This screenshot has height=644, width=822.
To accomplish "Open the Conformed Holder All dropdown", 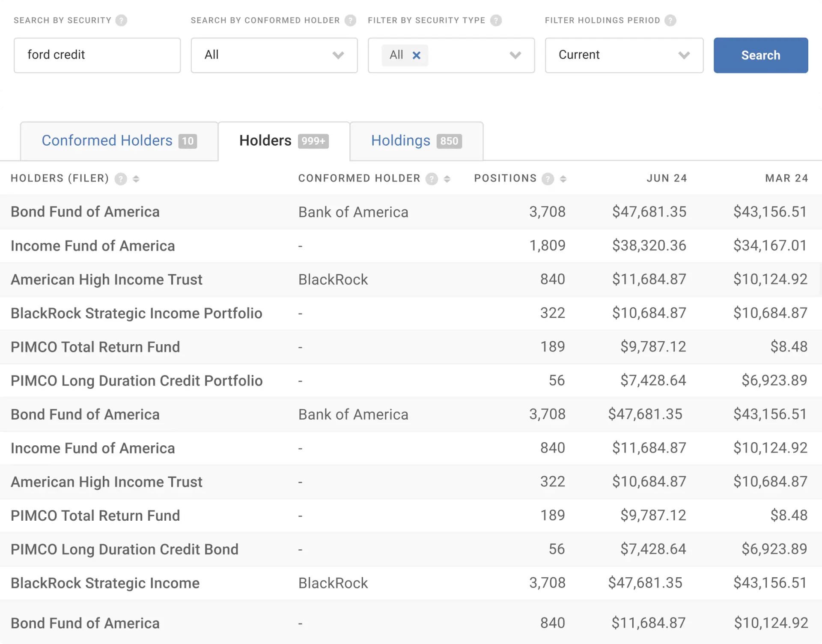I will [x=274, y=55].
